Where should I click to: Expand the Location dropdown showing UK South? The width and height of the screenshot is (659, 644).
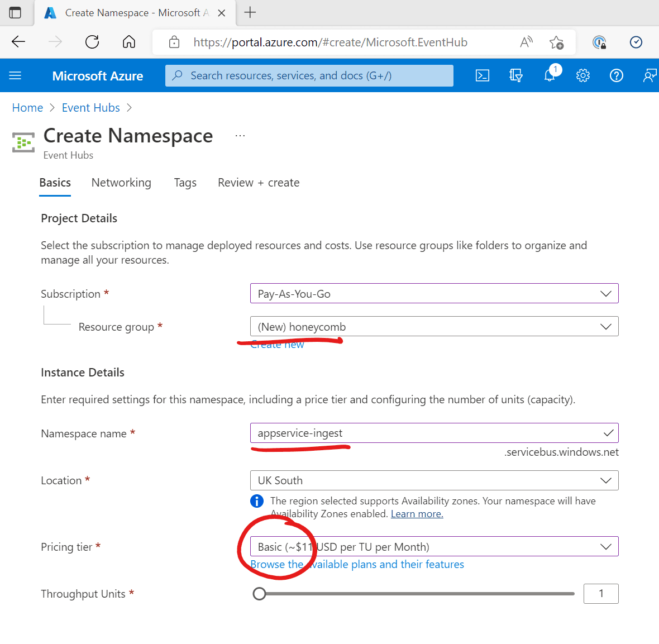(434, 480)
